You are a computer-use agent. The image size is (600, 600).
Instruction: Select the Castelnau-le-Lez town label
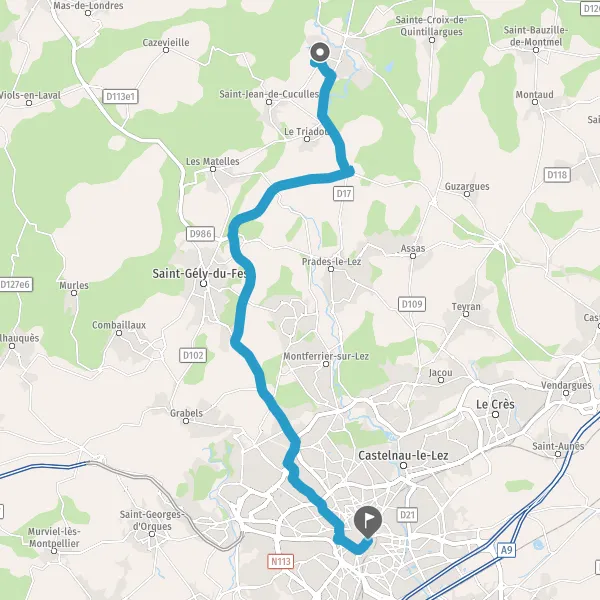coord(403,455)
